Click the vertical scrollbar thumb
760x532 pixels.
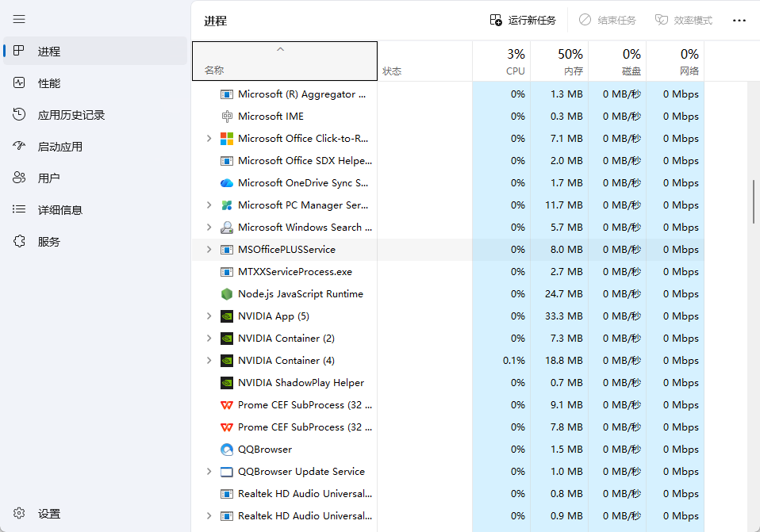coord(754,202)
